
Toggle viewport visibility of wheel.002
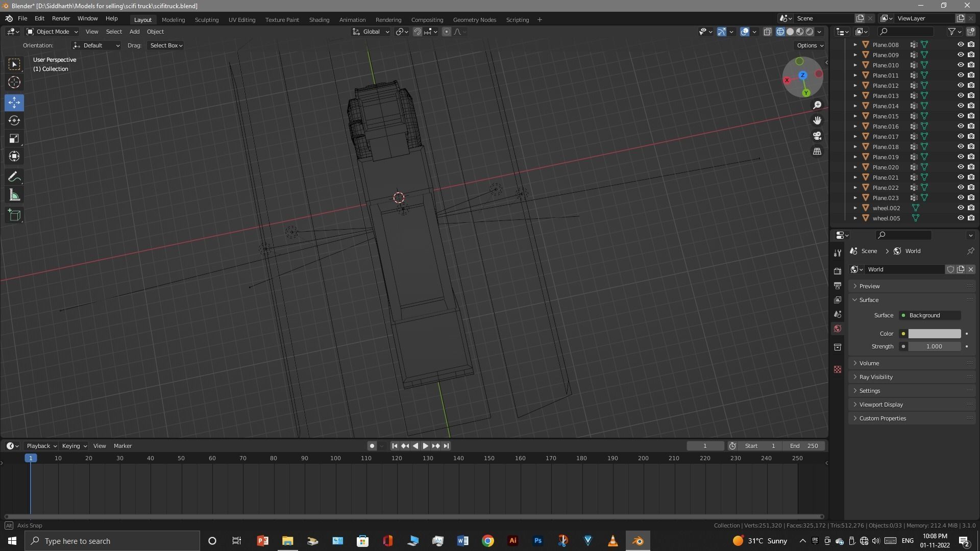coord(960,208)
